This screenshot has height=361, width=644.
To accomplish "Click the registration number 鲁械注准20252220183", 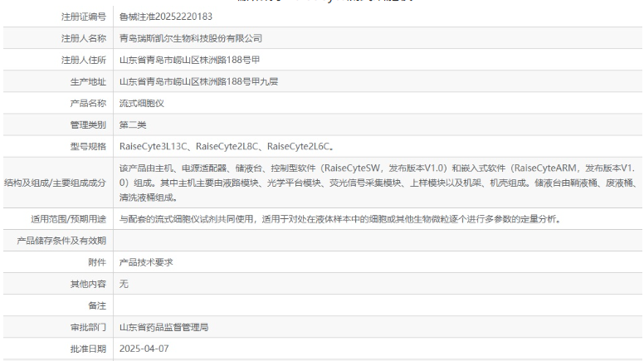I will pyautogui.click(x=166, y=17).
